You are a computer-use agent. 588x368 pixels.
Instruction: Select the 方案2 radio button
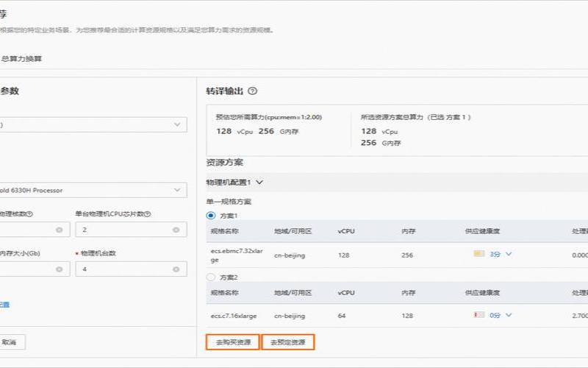coord(211,277)
